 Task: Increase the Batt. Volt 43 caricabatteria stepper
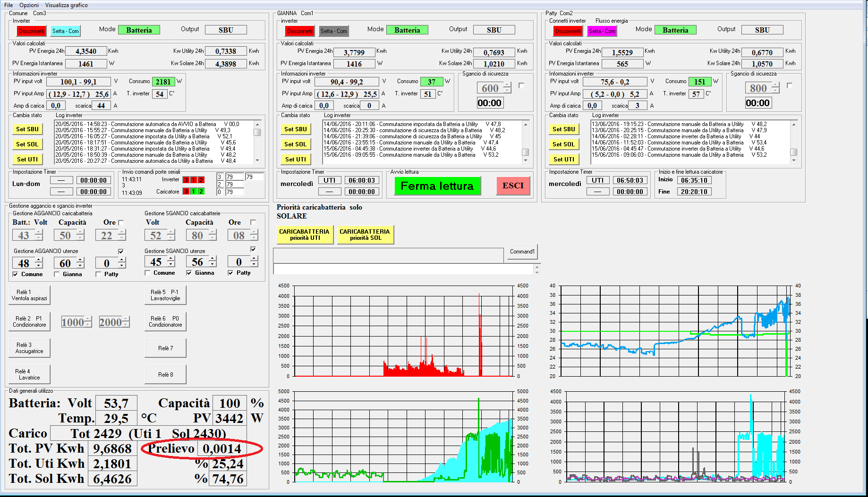point(39,232)
